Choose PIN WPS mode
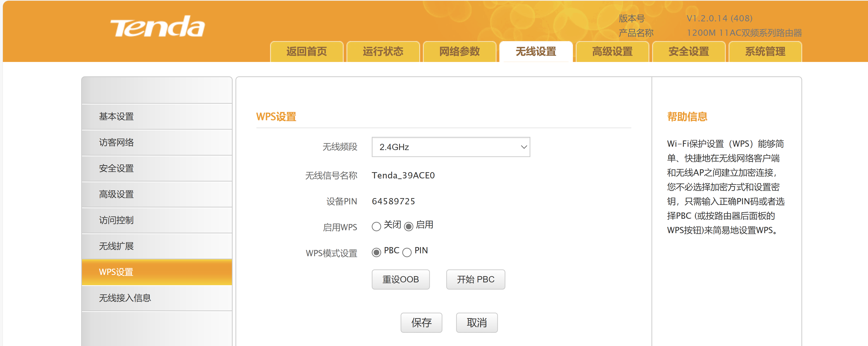The height and width of the screenshot is (346, 868). pos(407,252)
